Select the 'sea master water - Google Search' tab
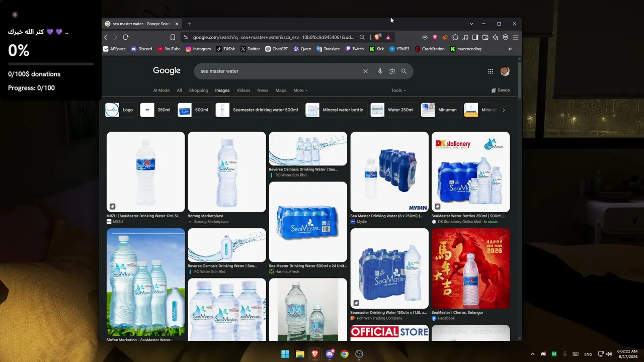The height and width of the screenshot is (362, 644). tap(142, 24)
